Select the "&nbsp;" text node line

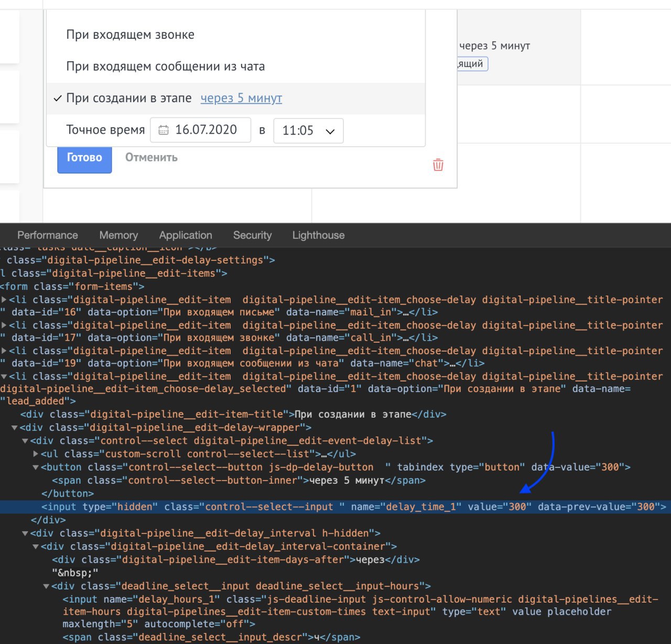click(75, 573)
